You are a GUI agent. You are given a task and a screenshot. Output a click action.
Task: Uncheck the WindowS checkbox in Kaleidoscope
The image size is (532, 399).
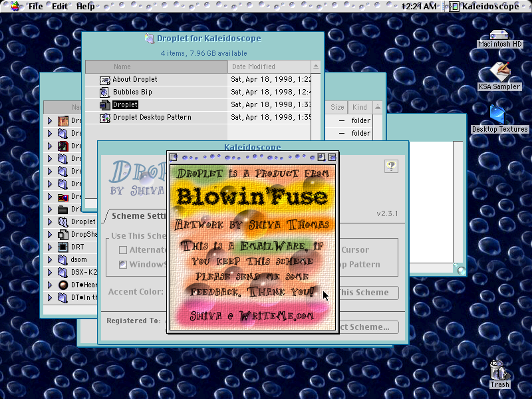point(123,264)
